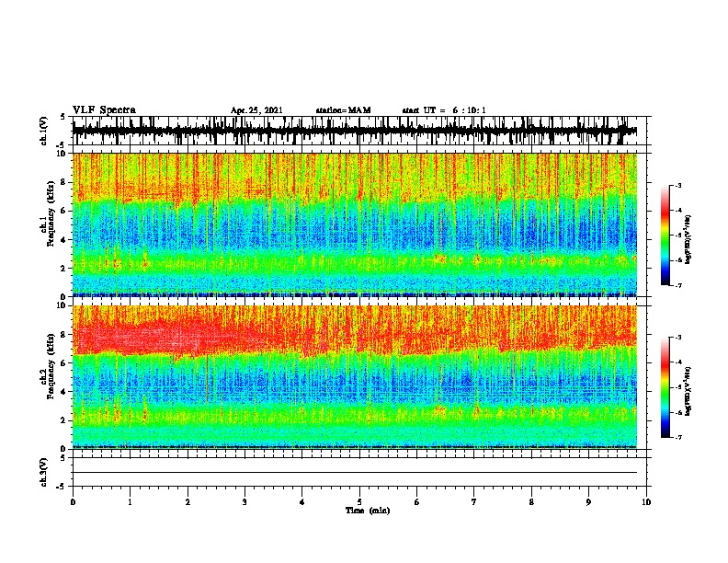The width and height of the screenshot is (728, 563).
Task: Click the "8" tick on the time axis
Action: point(531,502)
